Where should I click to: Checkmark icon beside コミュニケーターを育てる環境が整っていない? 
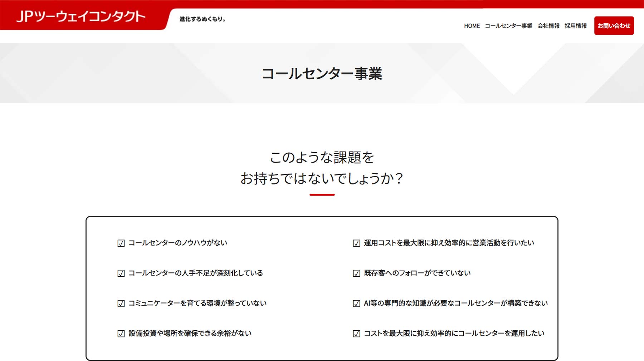[x=121, y=303]
